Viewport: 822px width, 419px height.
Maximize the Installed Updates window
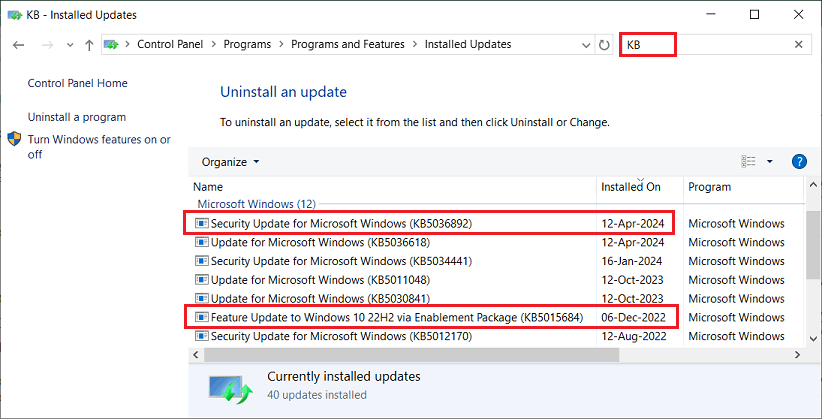(x=754, y=15)
